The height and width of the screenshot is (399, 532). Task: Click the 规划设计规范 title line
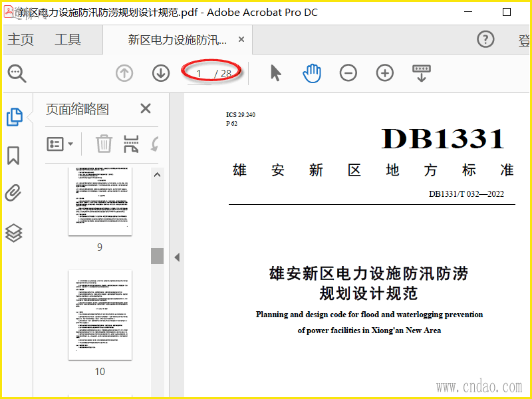368,293
